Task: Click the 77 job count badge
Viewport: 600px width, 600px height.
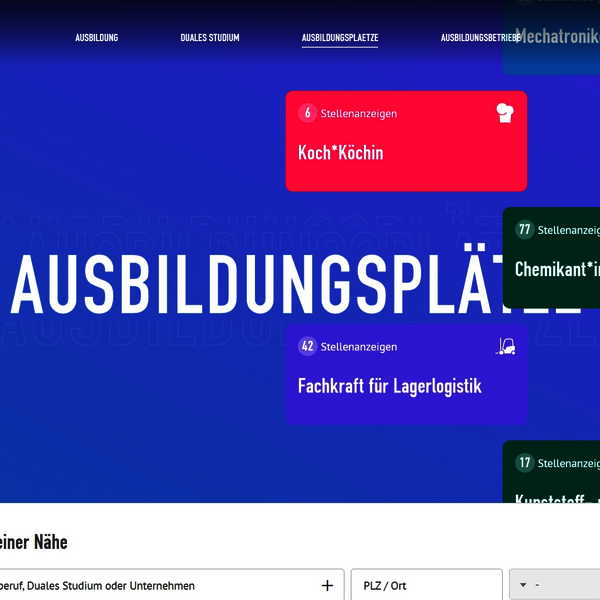Action: click(524, 230)
